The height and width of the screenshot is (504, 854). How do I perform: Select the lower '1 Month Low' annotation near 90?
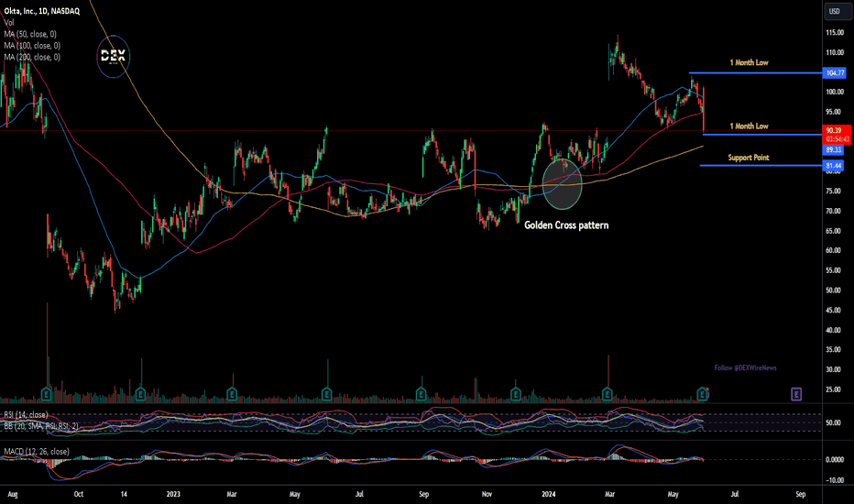749,126
